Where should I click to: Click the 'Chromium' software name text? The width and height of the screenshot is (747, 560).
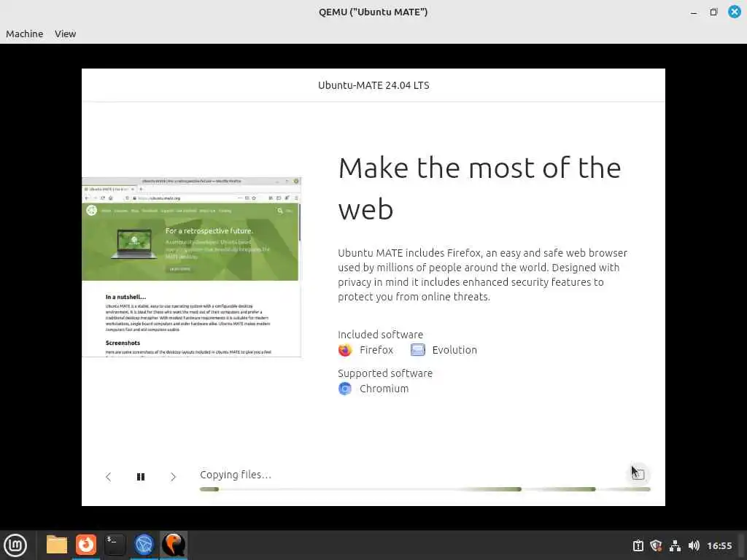[384, 389]
